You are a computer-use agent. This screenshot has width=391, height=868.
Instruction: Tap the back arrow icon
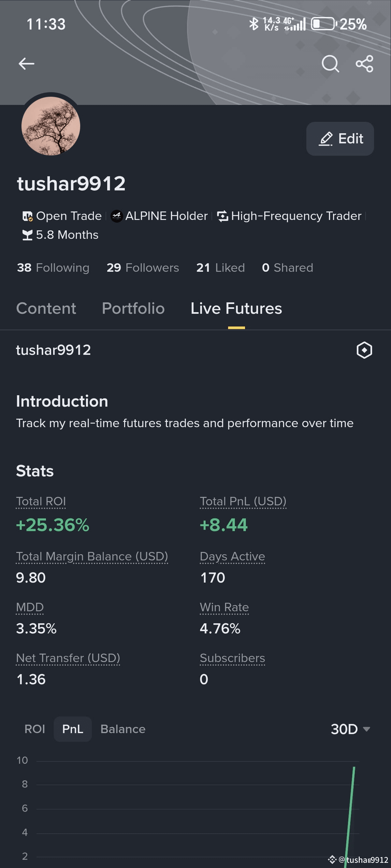pos(26,63)
